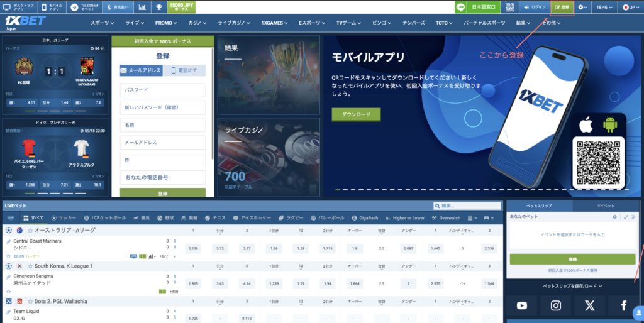This screenshot has width=644, height=323.
Task: Click the パスワード input field
Action: coord(163,90)
